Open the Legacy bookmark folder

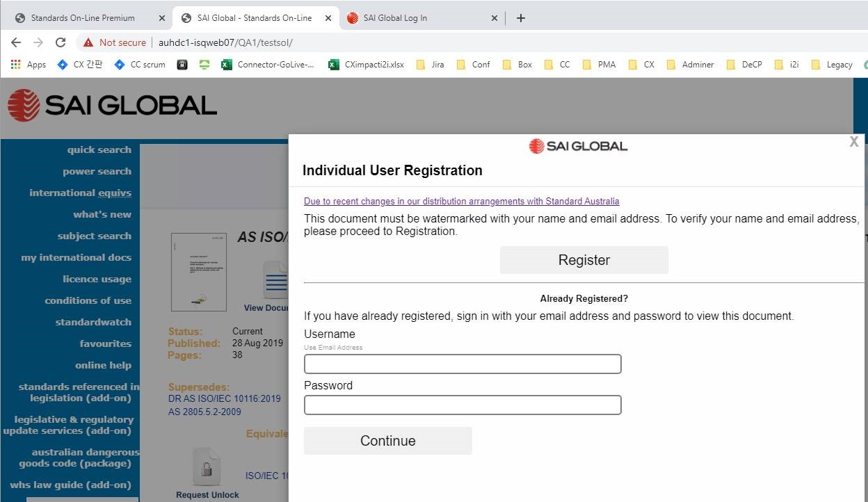(x=832, y=65)
